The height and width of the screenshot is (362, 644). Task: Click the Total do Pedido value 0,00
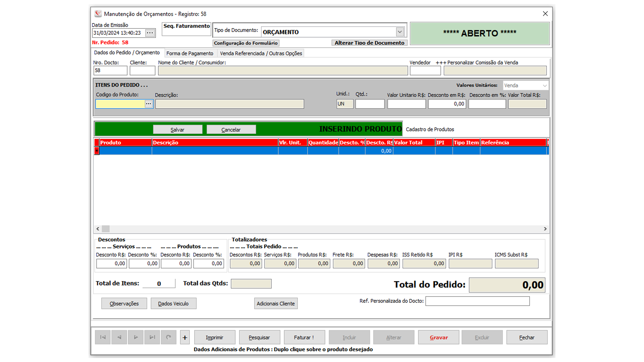tap(507, 285)
